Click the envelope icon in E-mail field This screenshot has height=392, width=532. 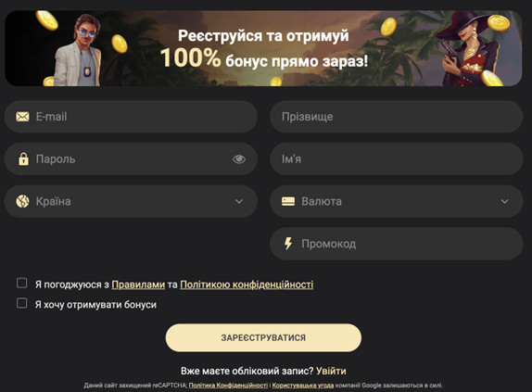[22, 117]
